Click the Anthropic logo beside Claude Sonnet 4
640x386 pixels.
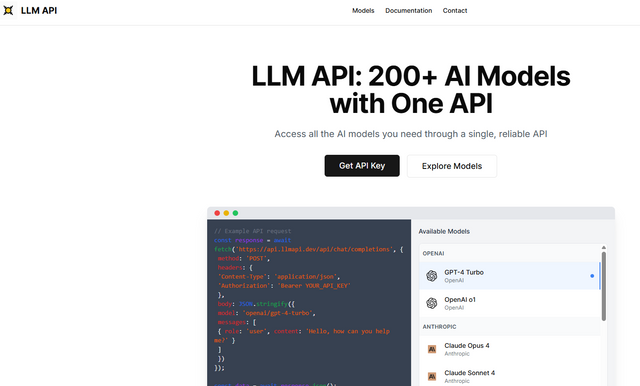click(x=431, y=376)
